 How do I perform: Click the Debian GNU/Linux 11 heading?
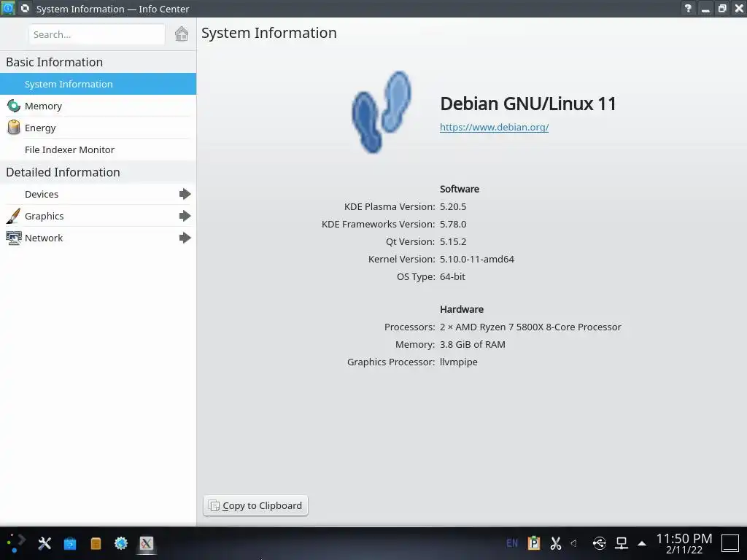(x=528, y=104)
